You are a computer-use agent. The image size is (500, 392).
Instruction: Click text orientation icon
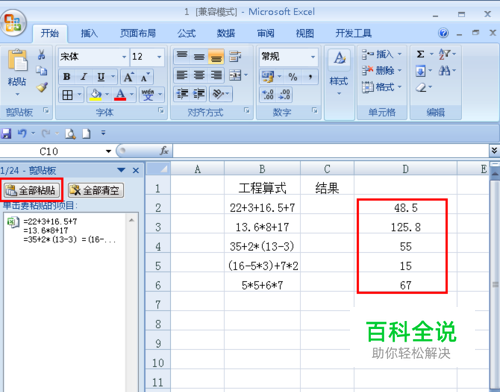pos(218,94)
